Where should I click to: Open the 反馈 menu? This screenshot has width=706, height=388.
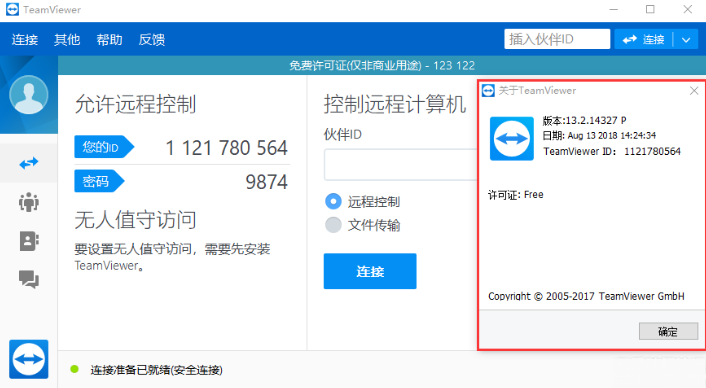point(152,40)
